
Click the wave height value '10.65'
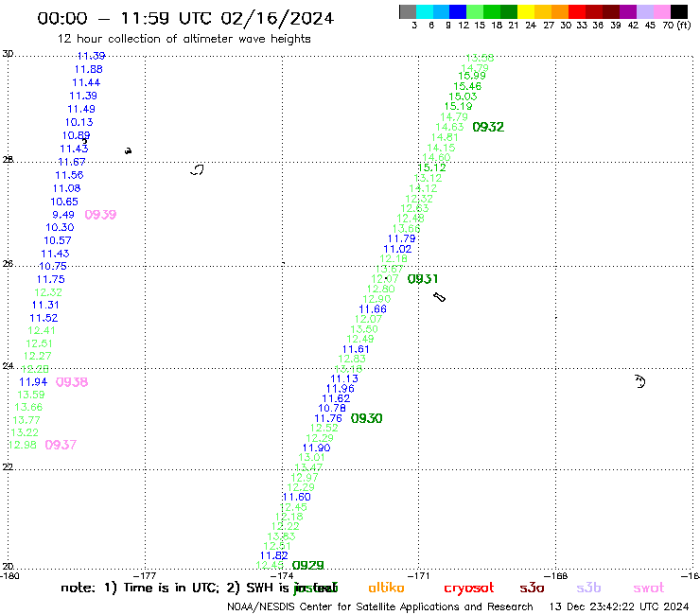[x=64, y=202]
